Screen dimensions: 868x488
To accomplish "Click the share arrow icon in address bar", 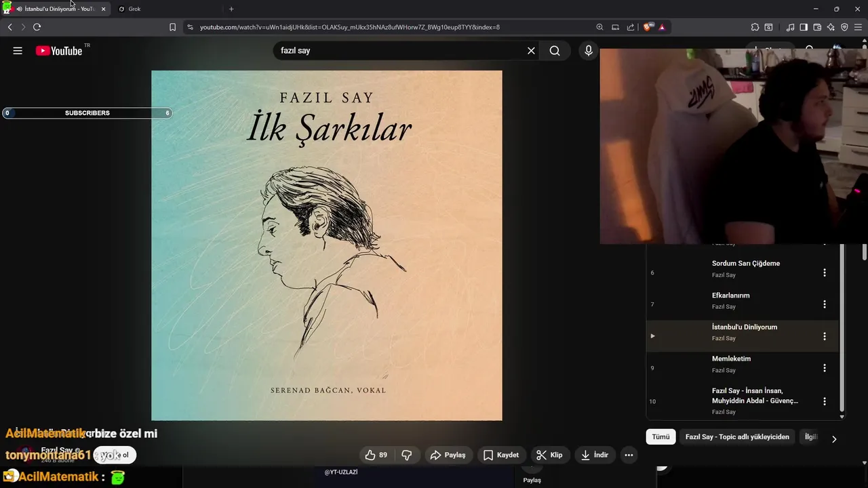I will coord(631,27).
